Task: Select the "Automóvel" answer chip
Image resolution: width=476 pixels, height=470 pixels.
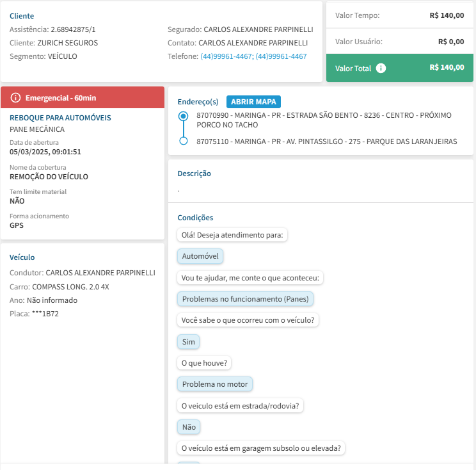Action: click(200, 256)
